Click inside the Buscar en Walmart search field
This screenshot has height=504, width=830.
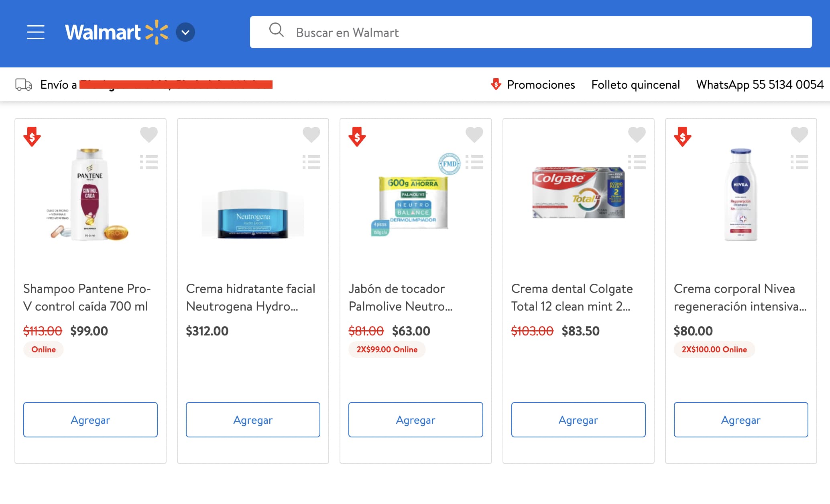(x=401, y=33)
